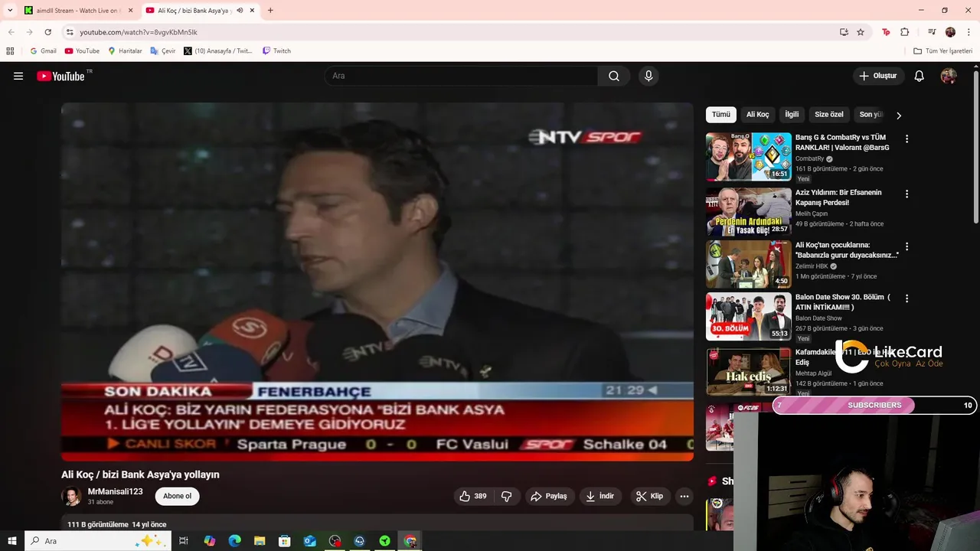Open new tab with plus button
980x551 pixels.
pyautogui.click(x=270, y=11)
